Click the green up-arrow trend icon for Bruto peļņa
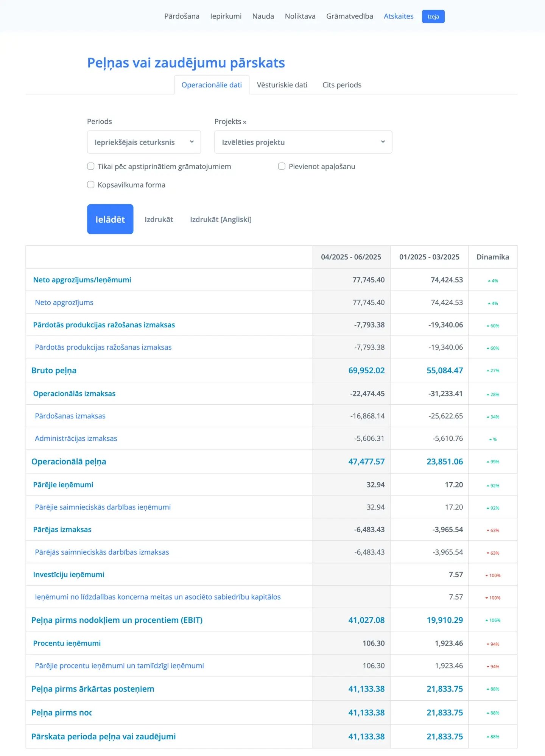The image size is (545, 756). pyautogui.click(x=488, y=371)
